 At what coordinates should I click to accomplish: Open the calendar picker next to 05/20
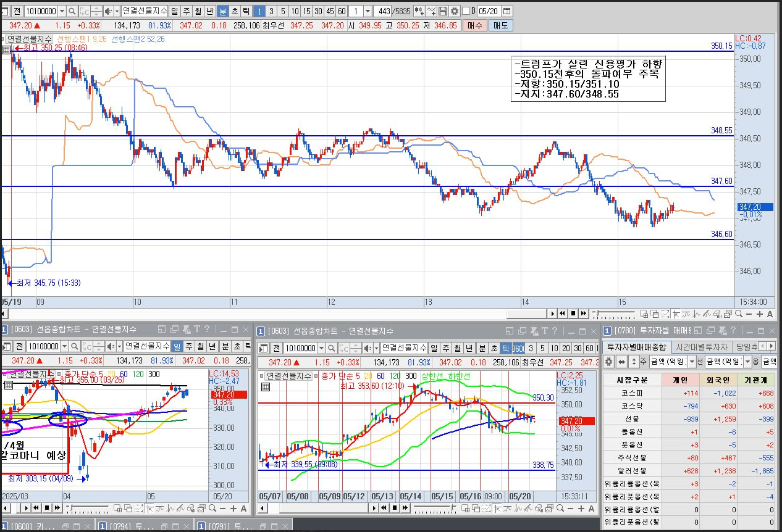tap(507, 11)
